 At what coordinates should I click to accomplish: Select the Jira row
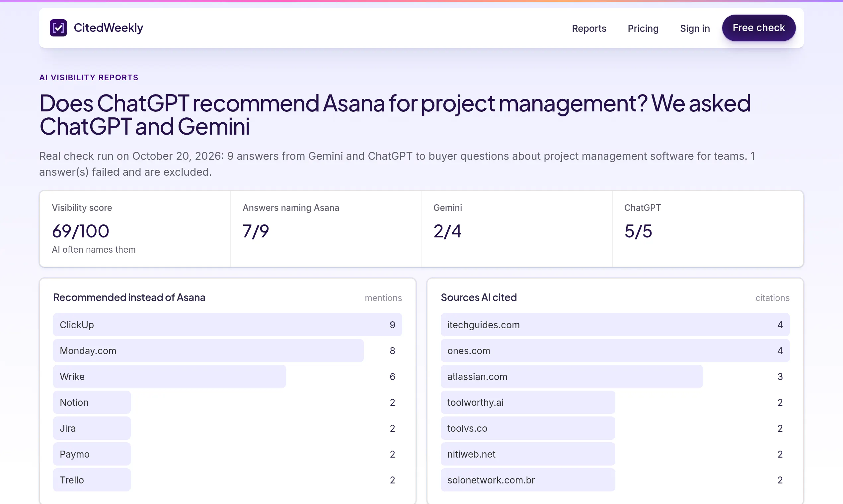tap(227, 428)
